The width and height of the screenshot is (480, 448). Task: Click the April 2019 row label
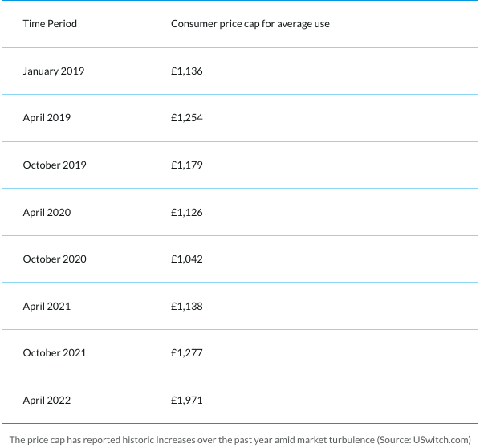(x=47, y=118)
